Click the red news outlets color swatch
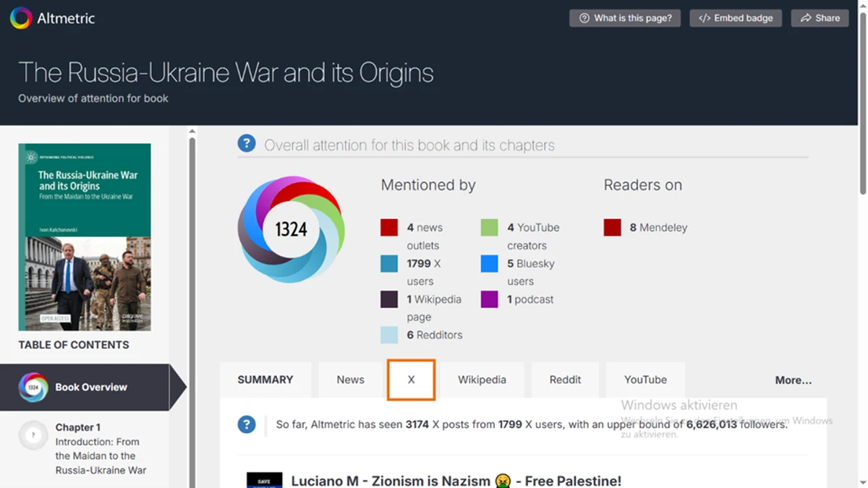 point(389,228)
